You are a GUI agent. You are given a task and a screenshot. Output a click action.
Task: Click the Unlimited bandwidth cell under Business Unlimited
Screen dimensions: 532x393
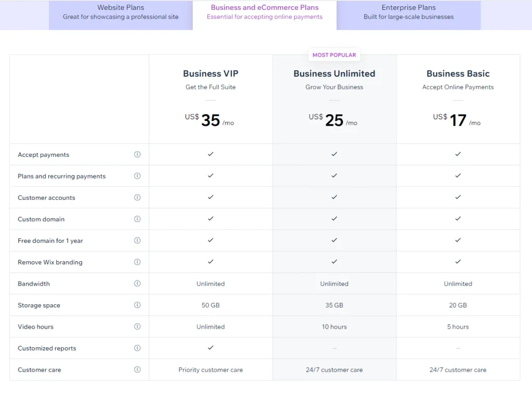click(334, 283)
